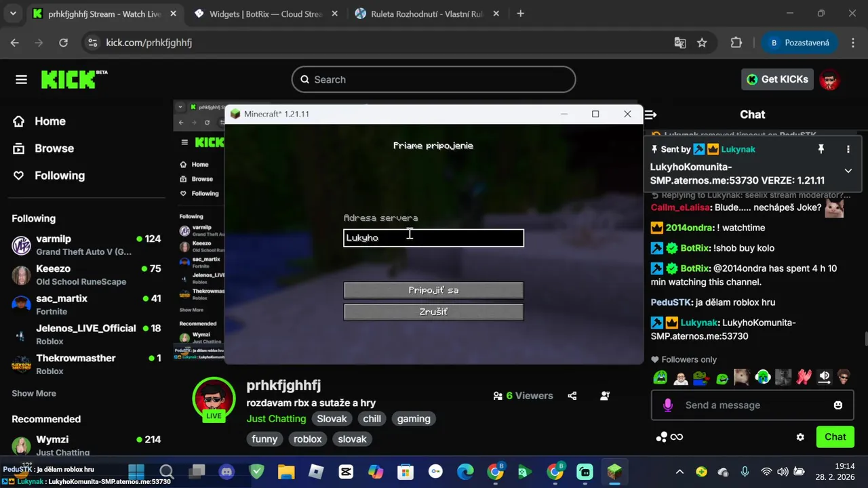
Task: Open the Jelenos_LIVE_Official channel
Action: point(86,334)
